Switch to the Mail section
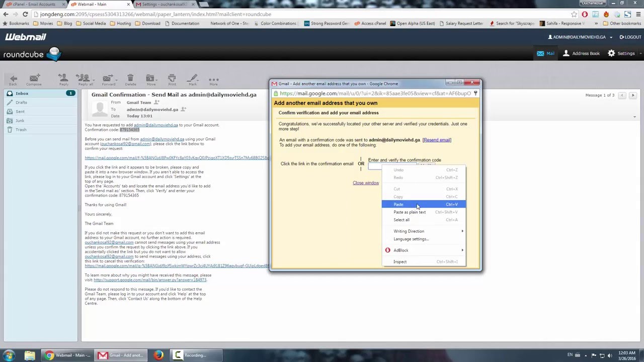Screen dimensions: 644x362 coord(545,53)
